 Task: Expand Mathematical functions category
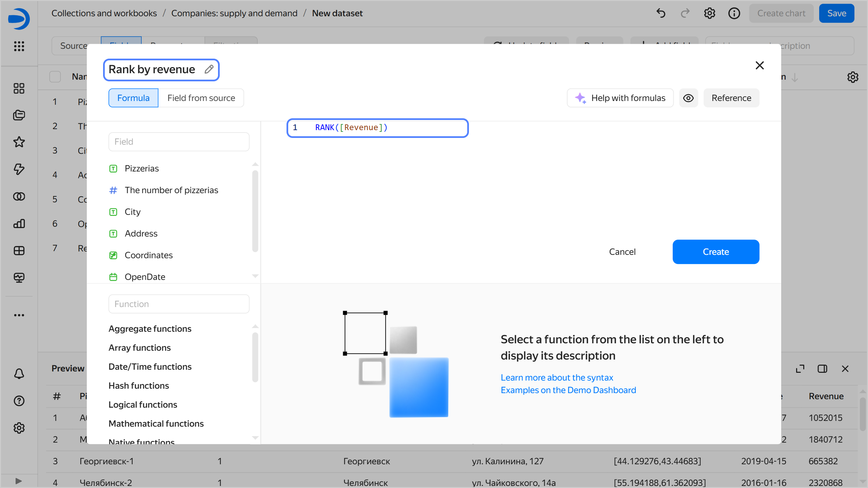(156, 424)
